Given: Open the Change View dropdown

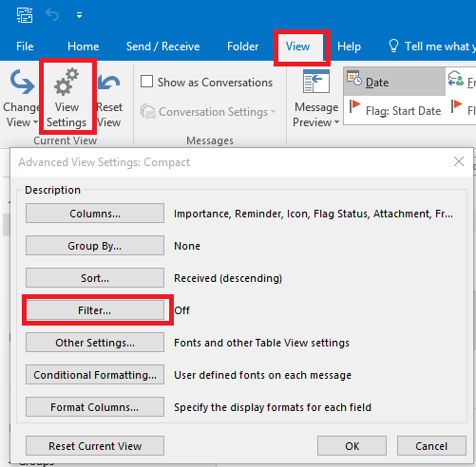Looking at the screenshot, I should [x=21, y=98].
